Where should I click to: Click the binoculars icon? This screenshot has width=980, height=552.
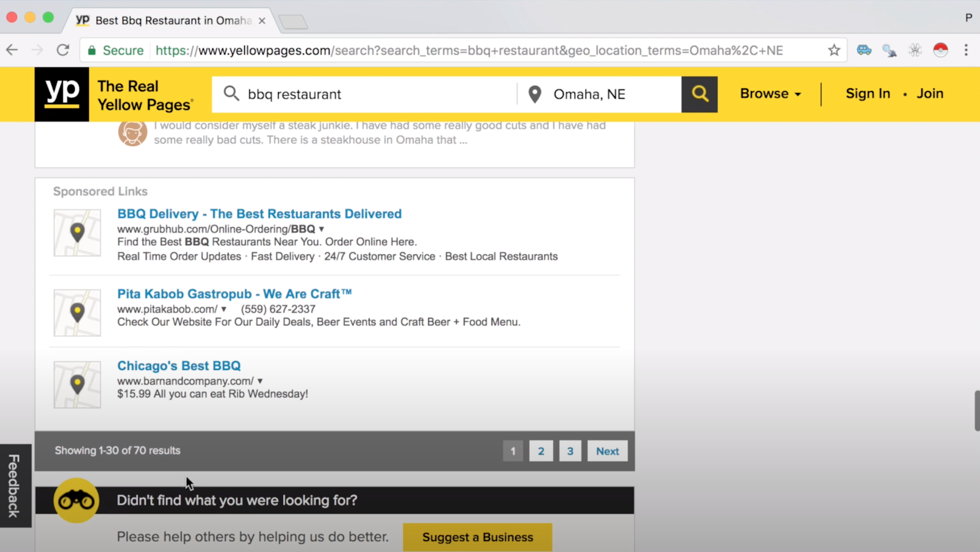click(x=76, y=501)
